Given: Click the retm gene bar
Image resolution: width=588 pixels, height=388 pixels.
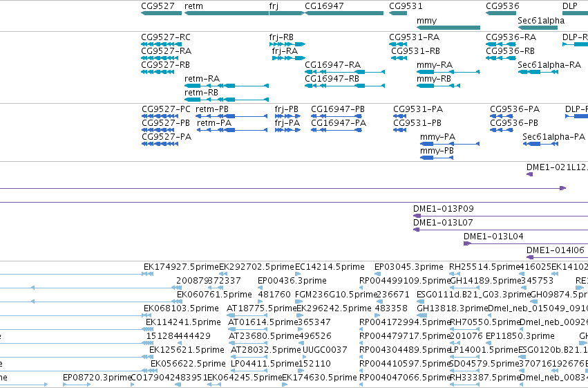Looking at the screenshot, I should coord(227,13).
